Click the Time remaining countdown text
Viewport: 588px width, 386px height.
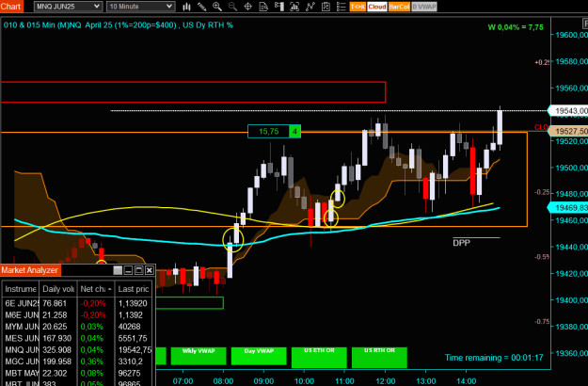[494, 358]
